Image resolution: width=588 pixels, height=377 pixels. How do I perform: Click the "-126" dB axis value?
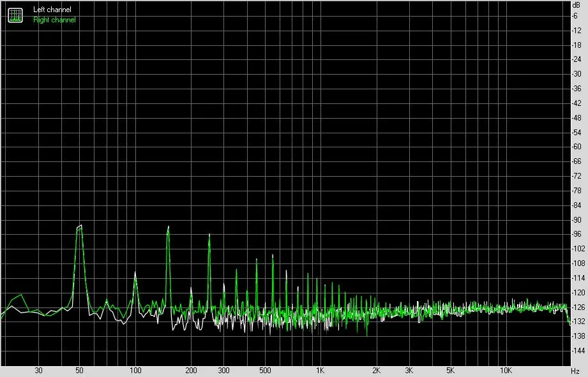coord(578,307)
